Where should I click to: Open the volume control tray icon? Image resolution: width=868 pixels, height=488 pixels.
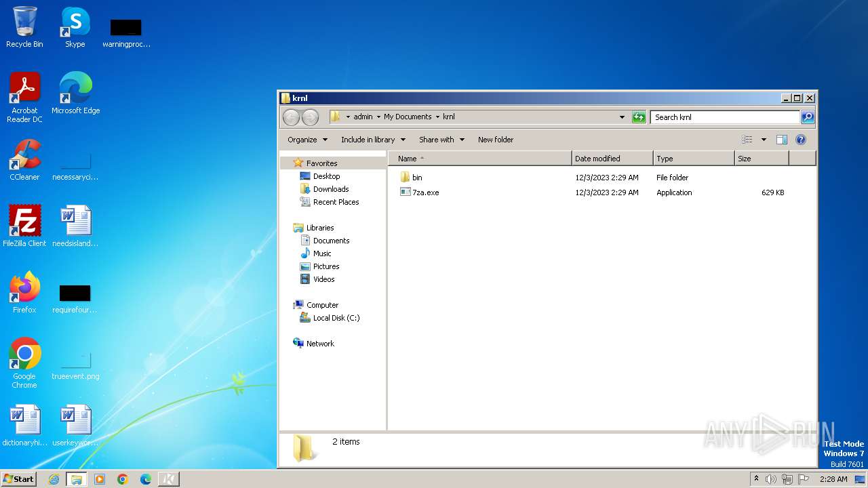771,479
